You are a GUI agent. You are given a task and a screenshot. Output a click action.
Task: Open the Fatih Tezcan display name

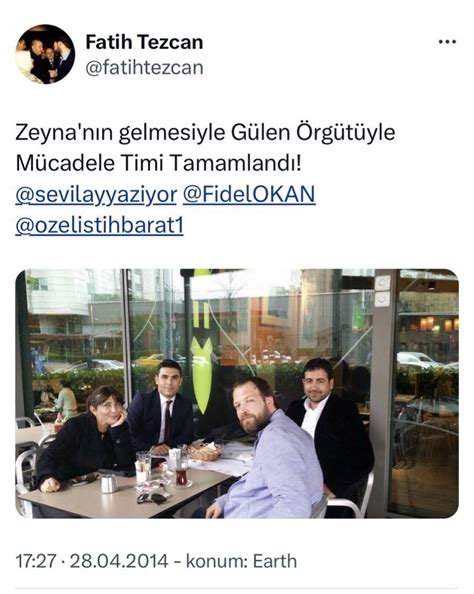(144, 42)
